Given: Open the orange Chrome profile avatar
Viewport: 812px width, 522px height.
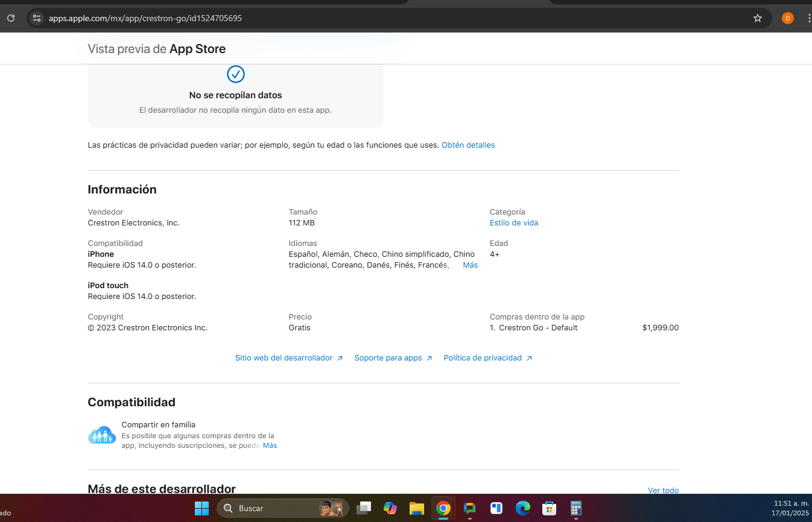Looking at the screenshot, I should pyautogui.click(x=787, y=18).
